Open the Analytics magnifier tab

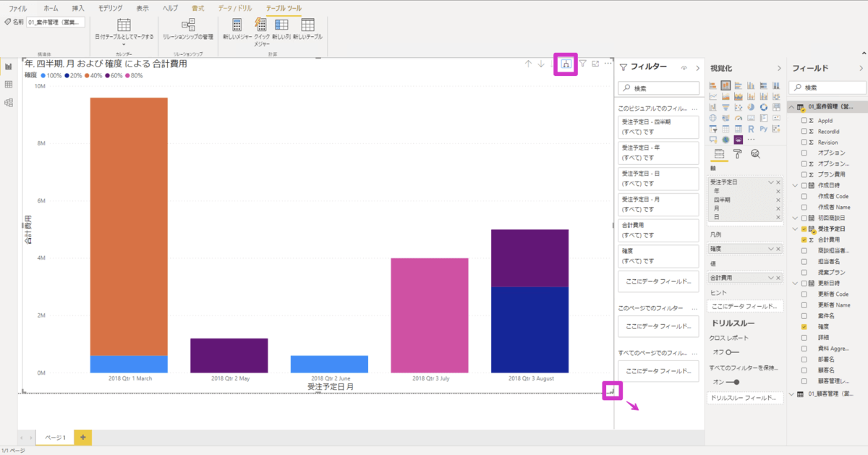pos(755,153)
